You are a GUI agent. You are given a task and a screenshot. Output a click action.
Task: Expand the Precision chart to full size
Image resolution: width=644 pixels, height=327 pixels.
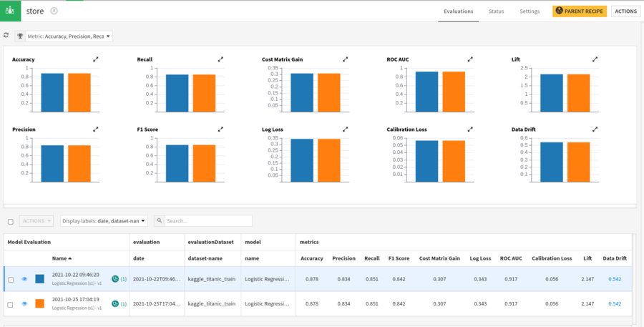click(x=96, y=129)
